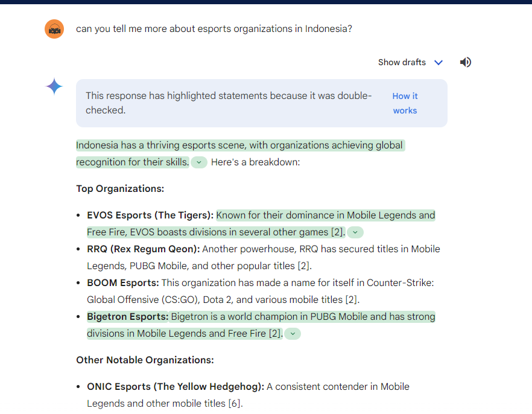Click 'EVOS Esports (The Tigers):' bold text

pyautogui.click(x=150, y=215)
